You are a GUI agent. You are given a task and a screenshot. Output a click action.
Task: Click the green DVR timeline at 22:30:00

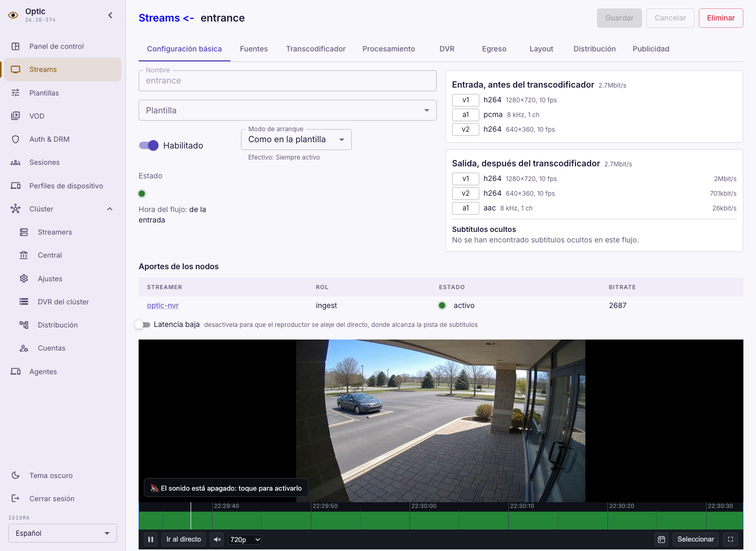(x=410, y=520)
